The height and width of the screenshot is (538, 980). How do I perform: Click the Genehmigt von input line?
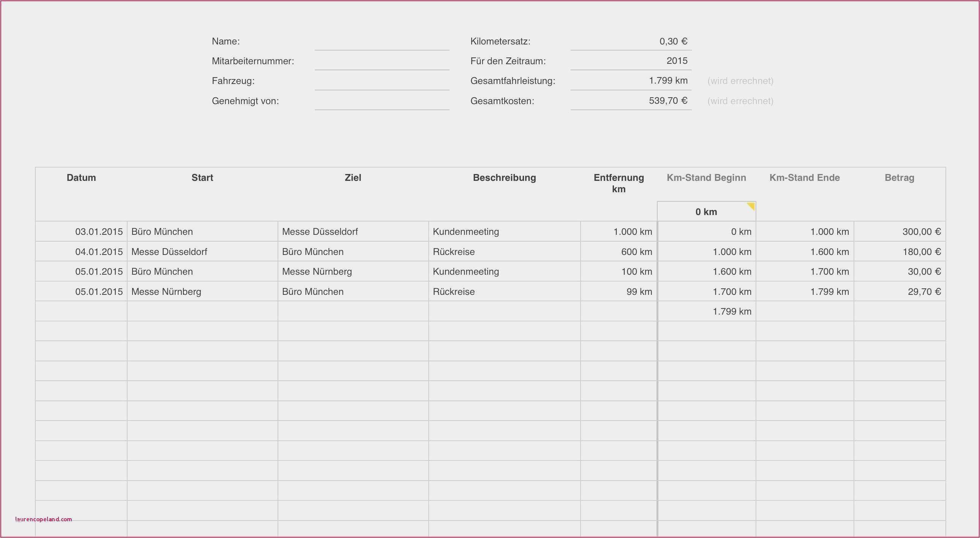382,106
